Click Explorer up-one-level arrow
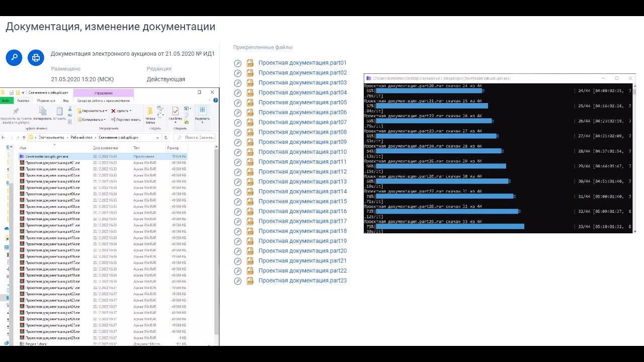This screenshot has height=362, width=644. click(x=24, y=137)
